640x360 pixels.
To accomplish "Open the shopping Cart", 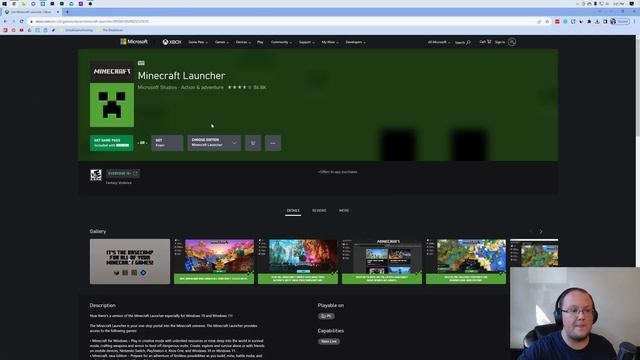I will click(485, 42).
